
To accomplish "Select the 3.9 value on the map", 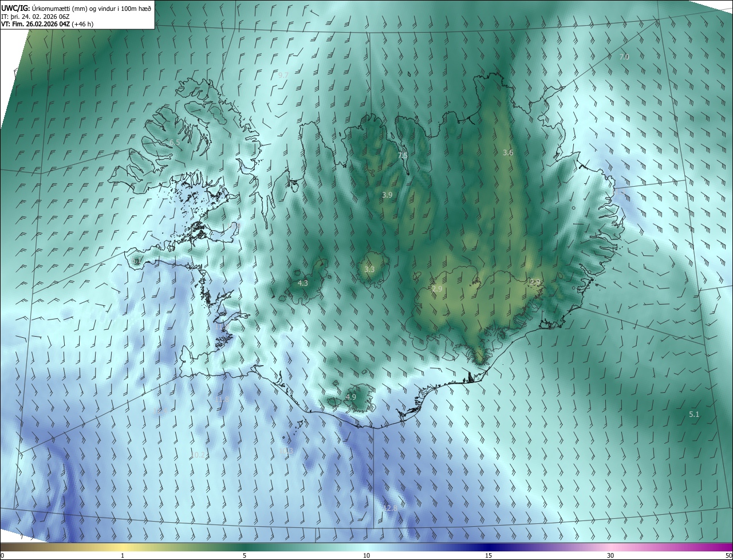I will 387,195.
